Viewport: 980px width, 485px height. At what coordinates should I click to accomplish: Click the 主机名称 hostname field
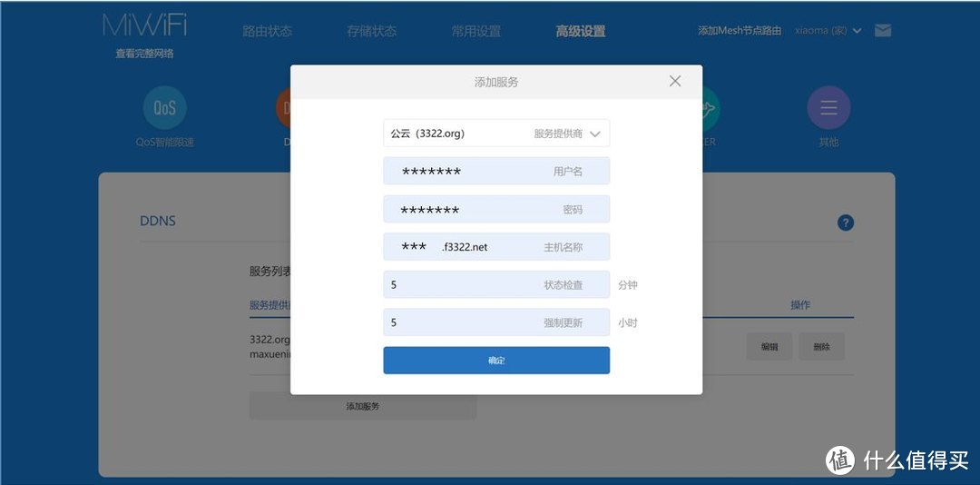coord(496,246)
